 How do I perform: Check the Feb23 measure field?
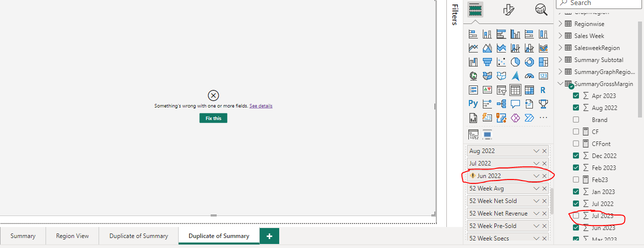[x=576, y=179]
